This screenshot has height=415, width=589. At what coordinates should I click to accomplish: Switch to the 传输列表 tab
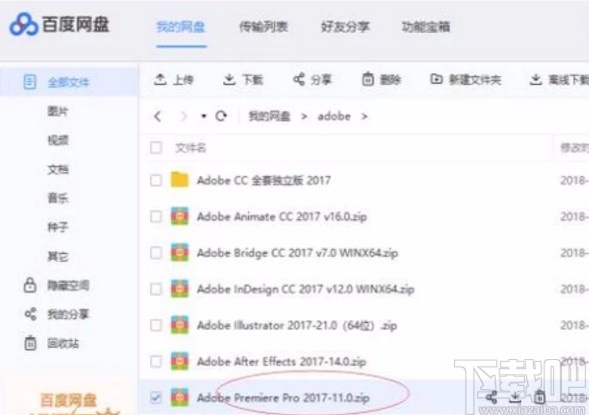pyautogui.click(x=264, y=27)
